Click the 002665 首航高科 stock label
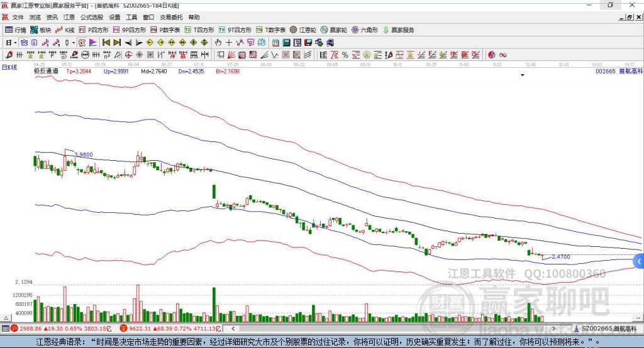644x348 pixels. [x=619, y=71]
